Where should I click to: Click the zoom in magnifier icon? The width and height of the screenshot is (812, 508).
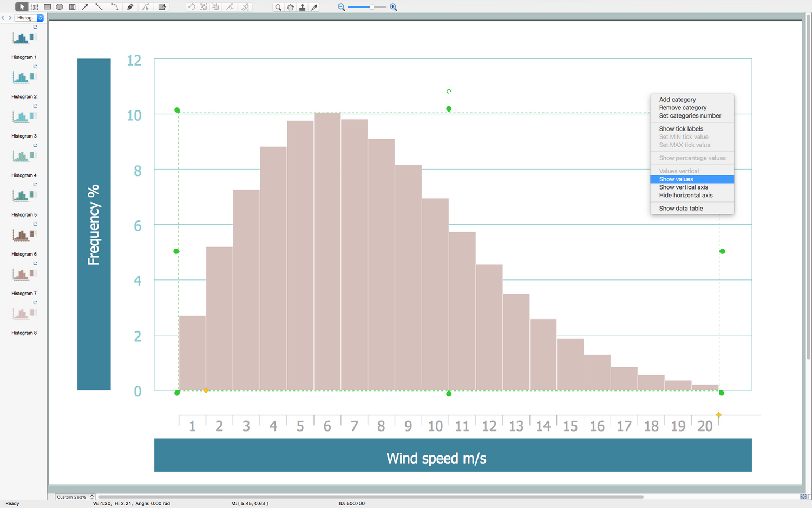pyautogui.click(x=394, y=7)
